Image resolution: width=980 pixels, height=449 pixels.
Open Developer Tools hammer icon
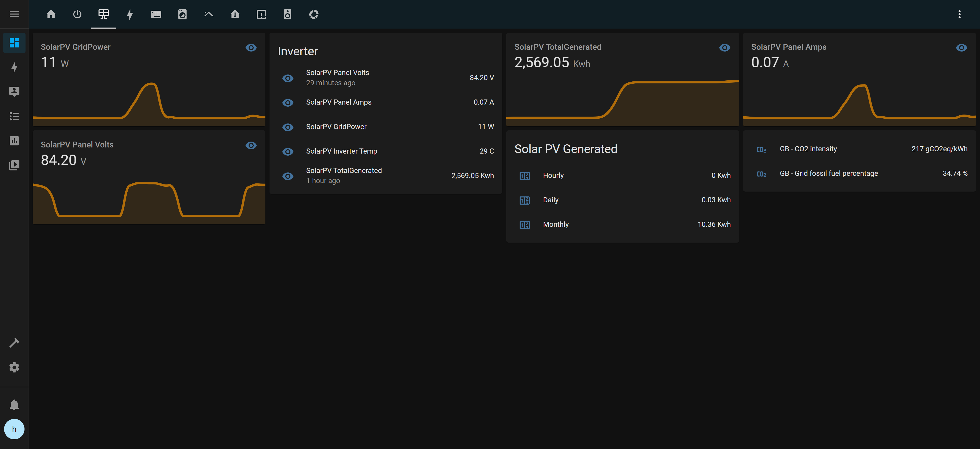click(14, 343)
